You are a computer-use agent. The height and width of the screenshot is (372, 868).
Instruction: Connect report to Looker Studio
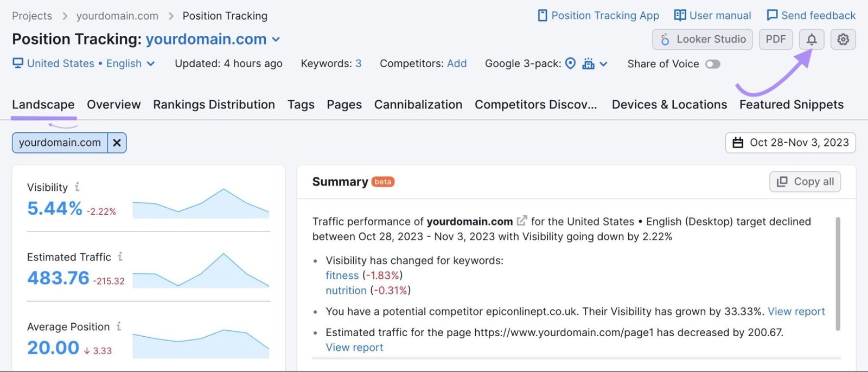(702, 39)
